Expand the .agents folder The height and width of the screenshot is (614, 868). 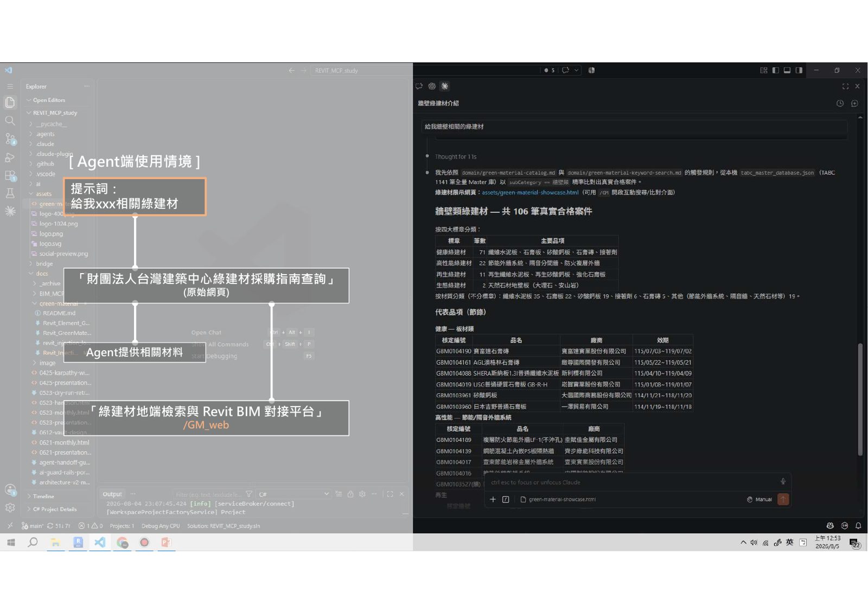click(x=45, y=134)
